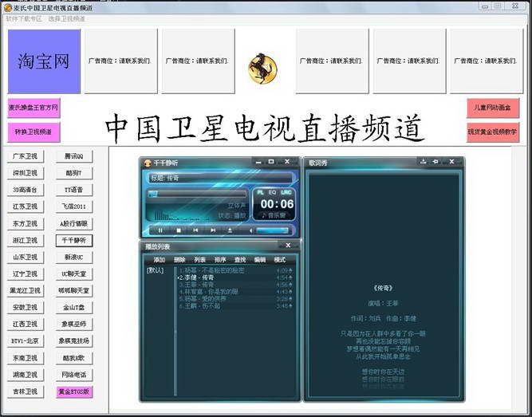Launch 新浪UC from the software list
The height and width of the screenshot is (417, 532).
click(x=74, y=258)
